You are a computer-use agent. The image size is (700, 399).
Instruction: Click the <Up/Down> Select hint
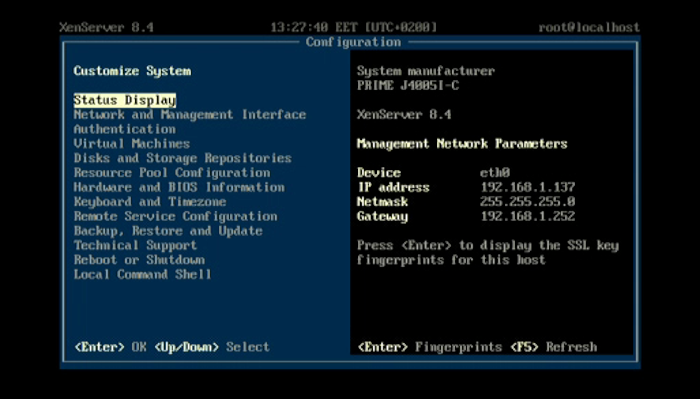[x=212, y=347]
